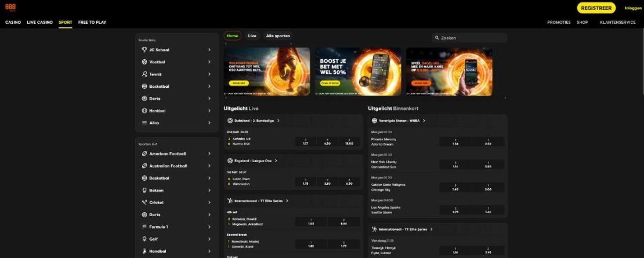Click the League One football icon
Image resolution: width=644 pixels, height=258 pixels.
tap(230, 161)
